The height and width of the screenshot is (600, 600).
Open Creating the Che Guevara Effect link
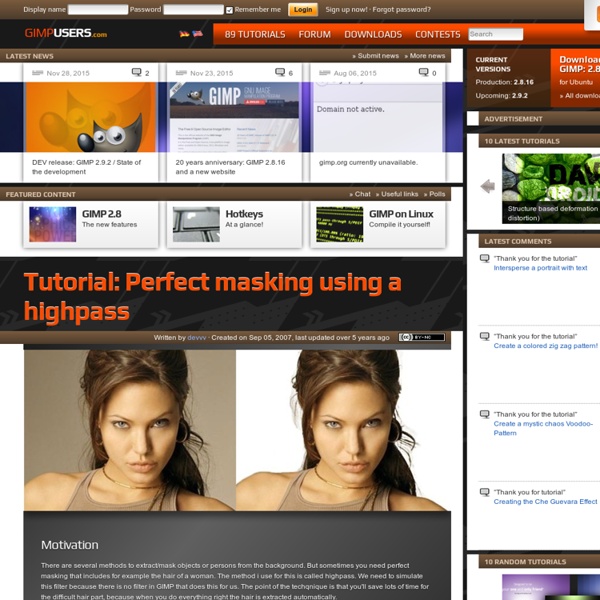pyautogui.click(x=545, y=502)
